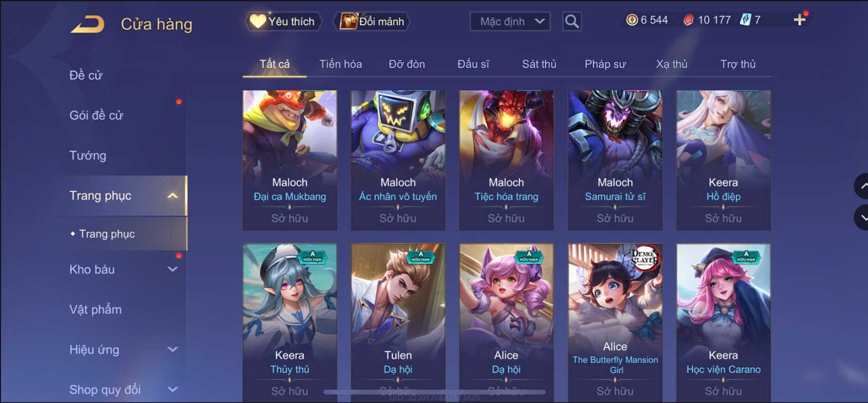The height and width of the screenshot is (403, 868).
Task: Select Alice Butterfly Mansion Girl skin card
Action: point(615,323)
